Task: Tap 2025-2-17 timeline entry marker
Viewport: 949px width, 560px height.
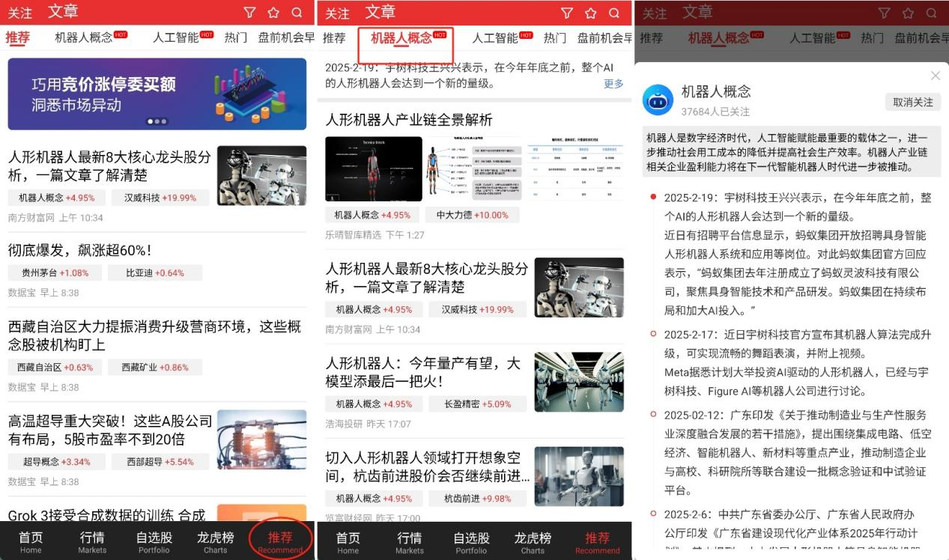Action: pyautogui.click(x=654, y=334)
